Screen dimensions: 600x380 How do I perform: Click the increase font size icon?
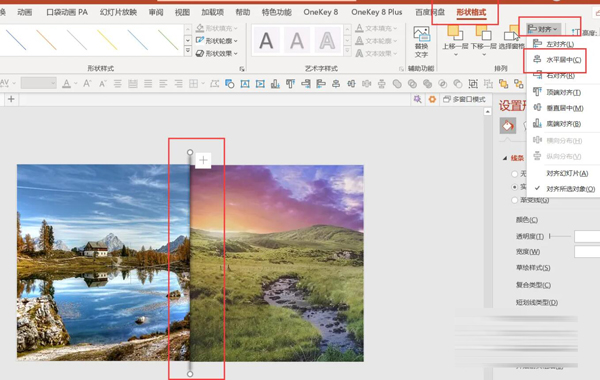[87, 83]
